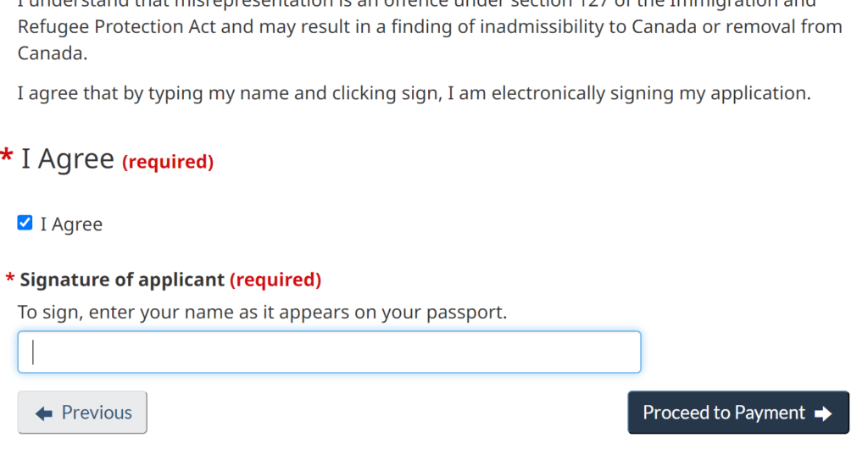Click the red (required) text after I Agree heading
The image size is (868, 471).
click(x=168, y=162)
